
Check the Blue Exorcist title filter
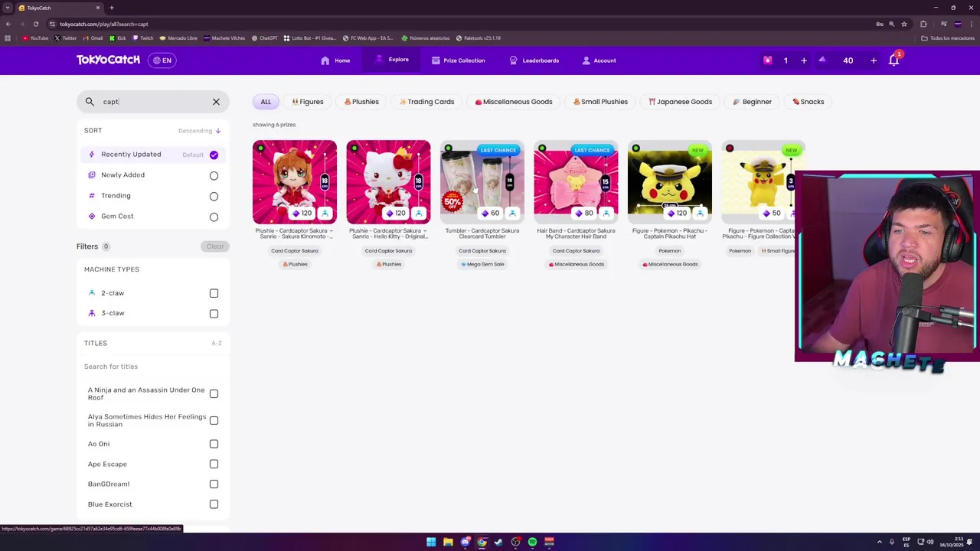[214, 504]
